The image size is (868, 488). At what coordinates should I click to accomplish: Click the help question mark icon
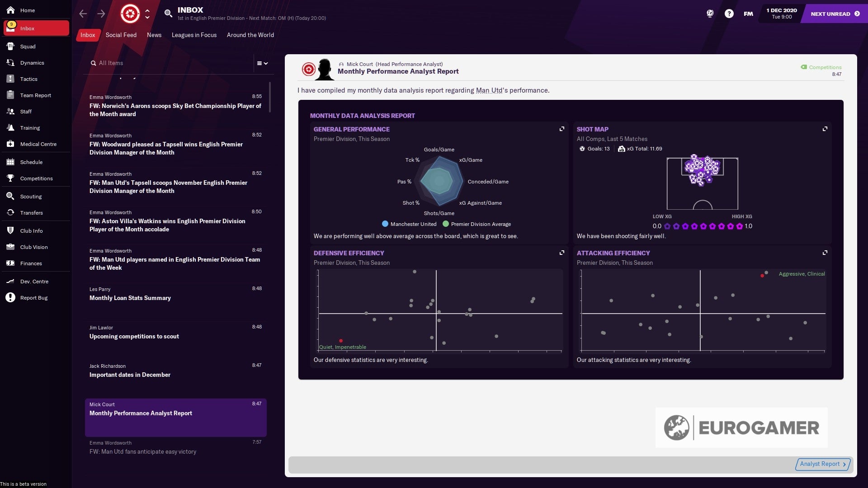point(729,14)
